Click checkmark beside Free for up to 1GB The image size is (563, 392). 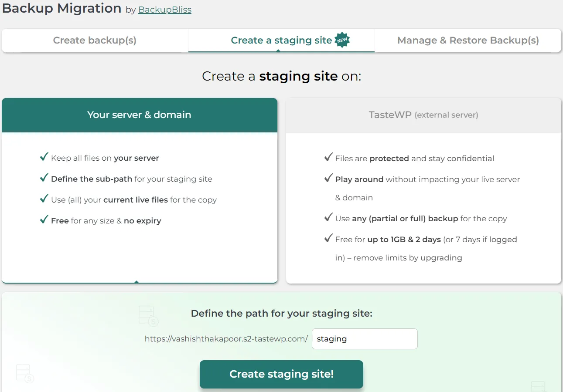point(328,238)
